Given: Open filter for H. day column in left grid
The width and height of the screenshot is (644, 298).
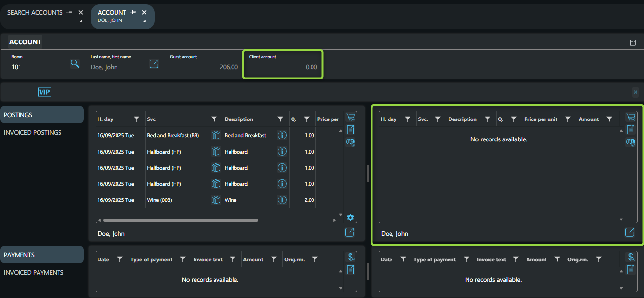Looking at the screenshot, I should point(137,119).
